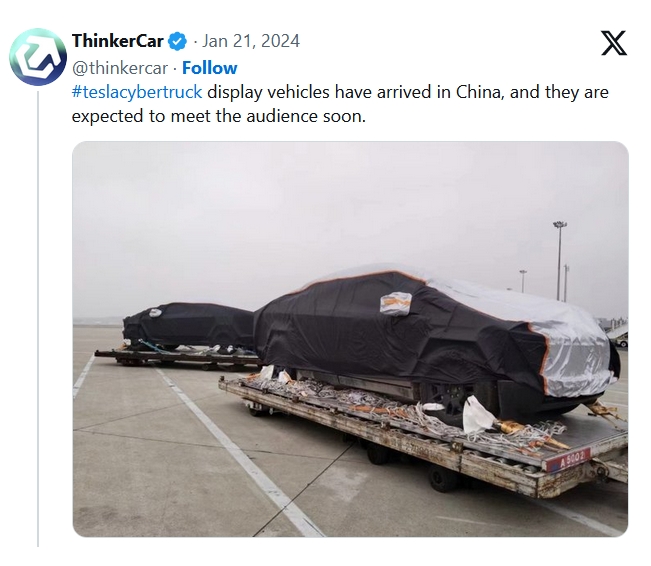Screen dimensions: 651x566
Task: Open the Jan 21, 2024 timestamp
Action: pos(251,41)
